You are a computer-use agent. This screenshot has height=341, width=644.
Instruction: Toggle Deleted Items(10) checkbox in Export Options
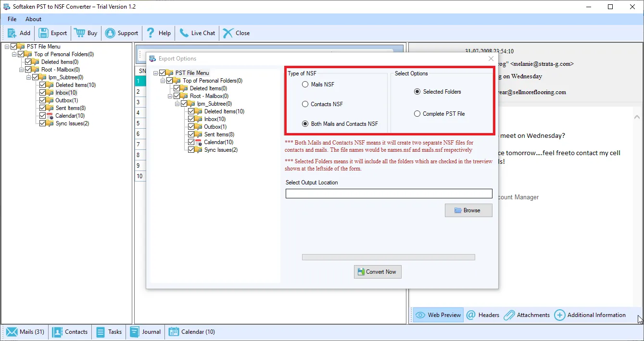191,111
